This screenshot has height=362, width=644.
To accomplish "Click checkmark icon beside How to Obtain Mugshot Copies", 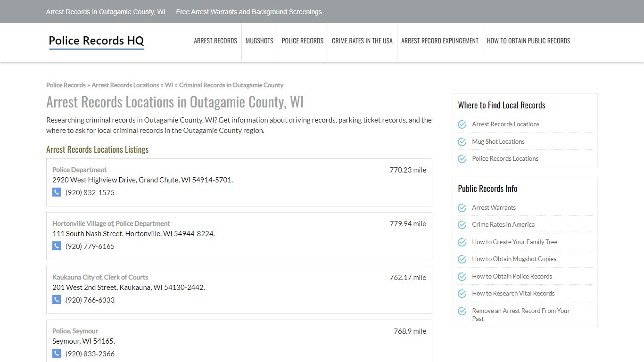I will click(462, 259).
